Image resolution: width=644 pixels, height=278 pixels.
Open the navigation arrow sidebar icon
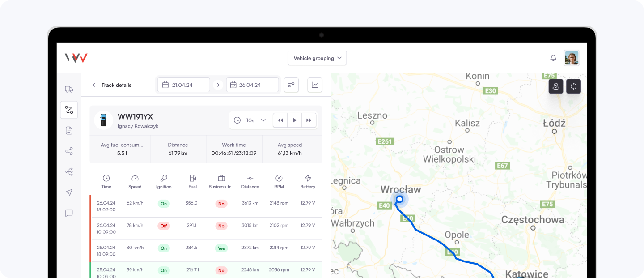[x=69, y=192]
